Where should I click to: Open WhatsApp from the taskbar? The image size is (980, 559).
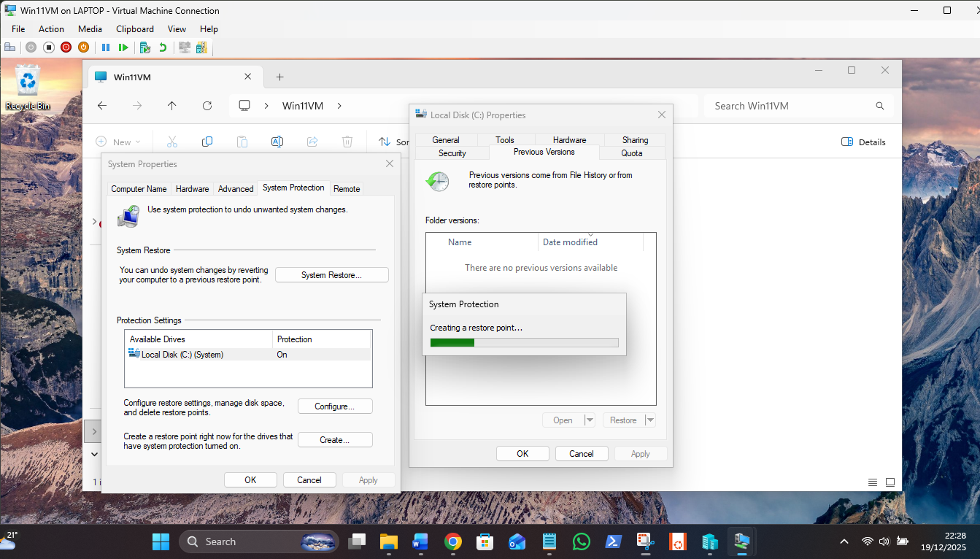tap(582, 541)
